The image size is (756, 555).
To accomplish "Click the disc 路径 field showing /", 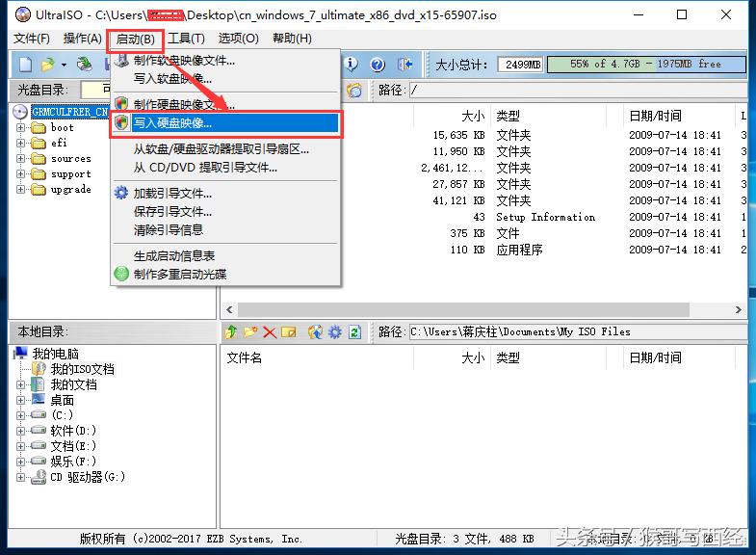I will [x=578, y=91].
